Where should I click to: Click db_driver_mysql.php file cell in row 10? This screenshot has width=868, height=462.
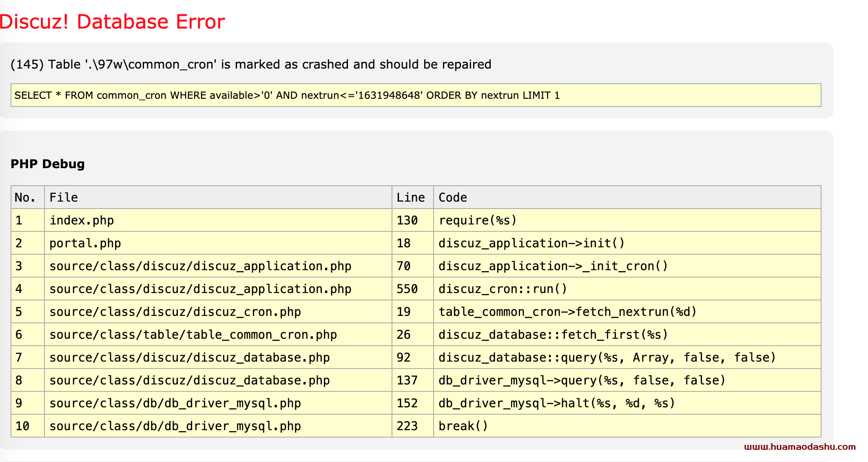[x=218, y=426]
